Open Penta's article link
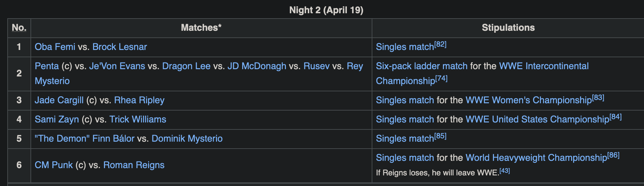 (x=47, y=66)
